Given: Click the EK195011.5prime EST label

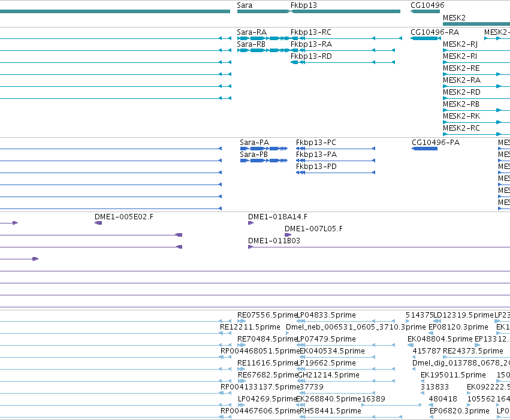Looking at the screenshot, I should [x=454, y=375].
